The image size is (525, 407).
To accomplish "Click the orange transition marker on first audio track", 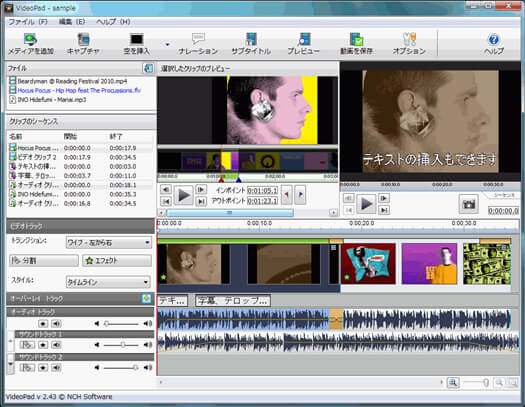I will click(x=336, y=319).
